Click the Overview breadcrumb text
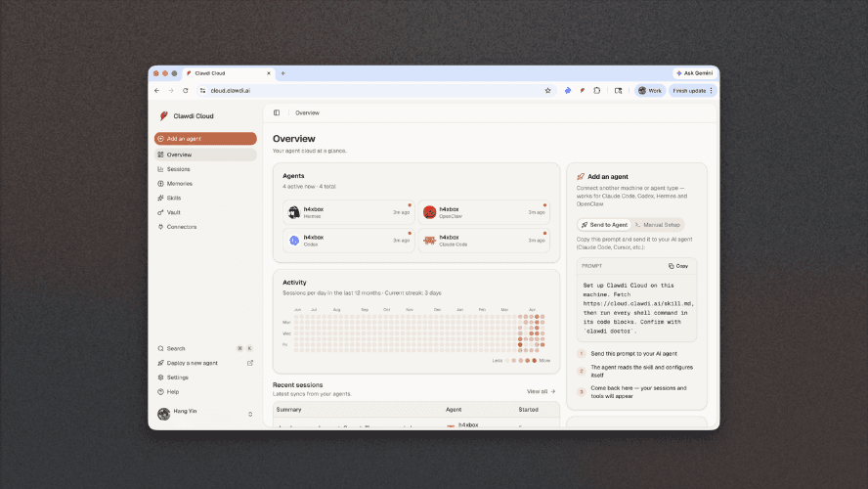Image resolution: width=868 pixels, height=489 pixels. pos(307,112)
